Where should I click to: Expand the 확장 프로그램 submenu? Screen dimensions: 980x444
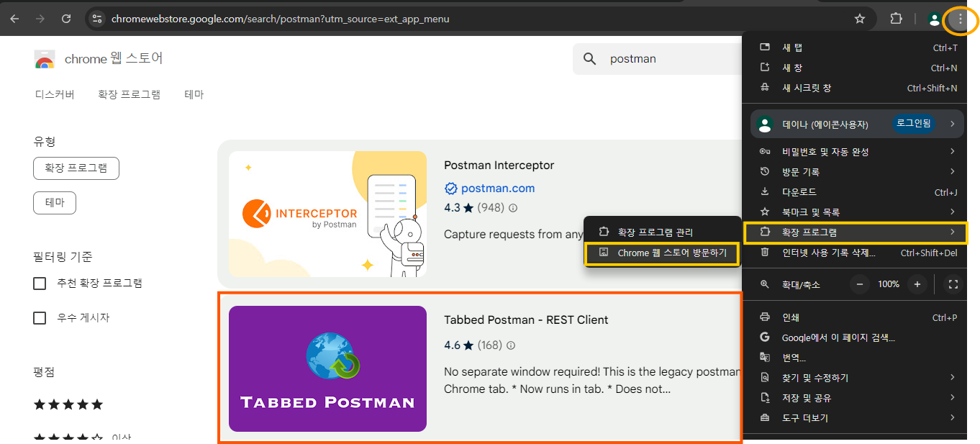click(x=952, y=232)
